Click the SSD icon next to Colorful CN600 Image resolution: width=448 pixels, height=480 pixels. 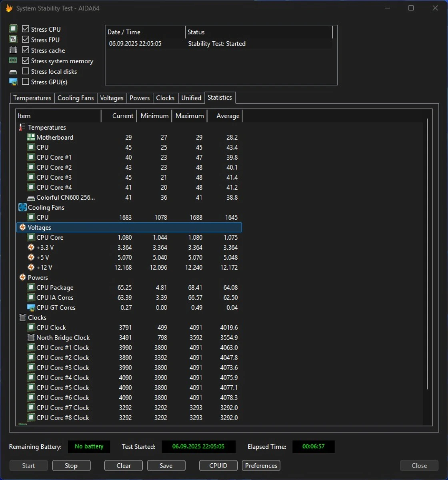(x=31, y=198)
